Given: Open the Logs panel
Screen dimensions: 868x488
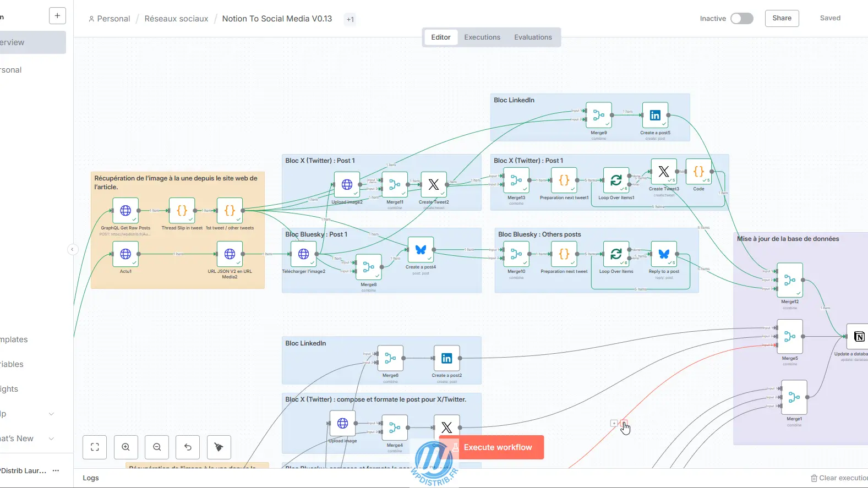Looking at the screenshot, I should (91, 478).
